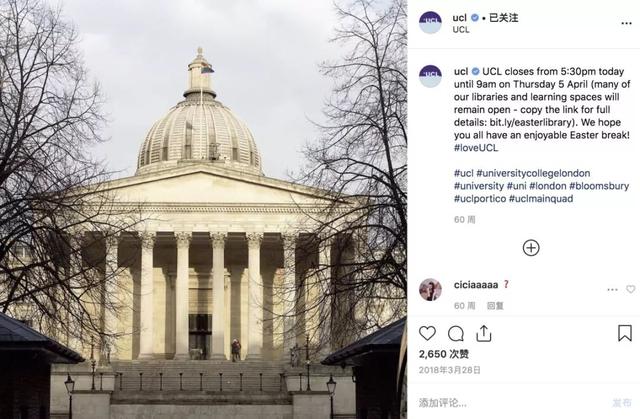View 2,650 likes list
This screenshot has height=419, width=640.
444,354
